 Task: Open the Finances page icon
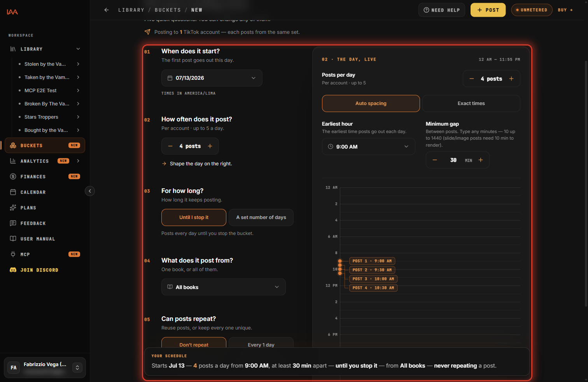(13, 177)
